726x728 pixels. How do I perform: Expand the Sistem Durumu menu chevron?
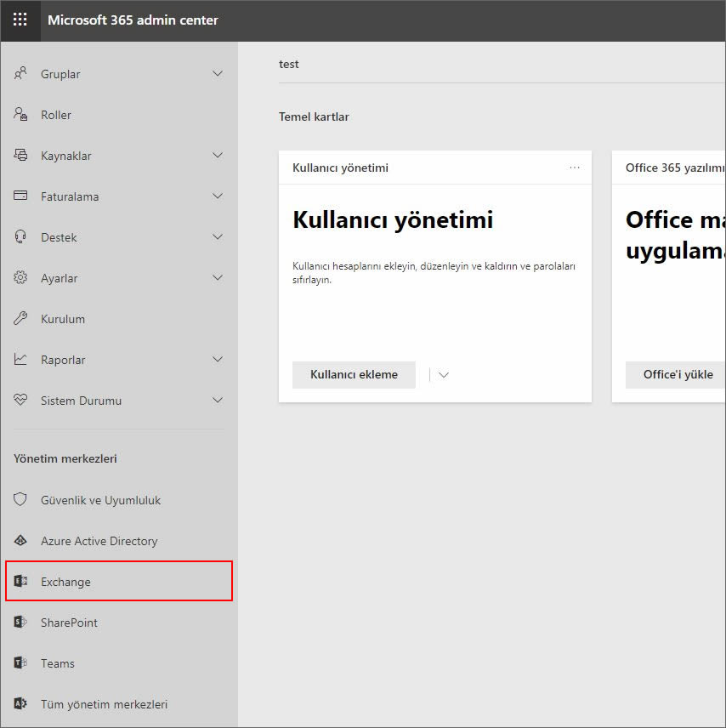tap(218, 401)
